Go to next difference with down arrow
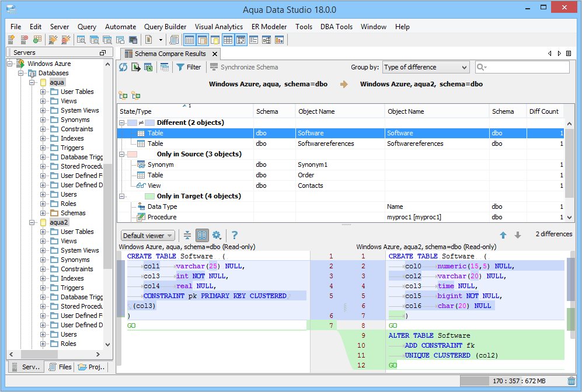This screenshot has height=392, width=582. [518, 235]
